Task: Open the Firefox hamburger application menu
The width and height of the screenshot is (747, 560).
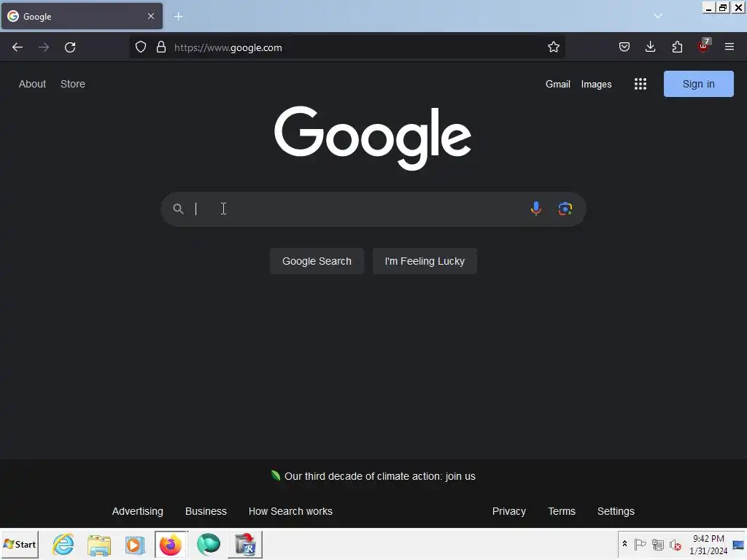Action: [729, 47]
